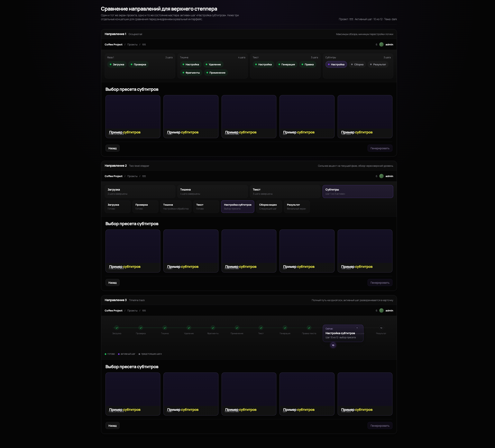Select the Сборка pill in the Субтитры group

click(x=357, y=65)
